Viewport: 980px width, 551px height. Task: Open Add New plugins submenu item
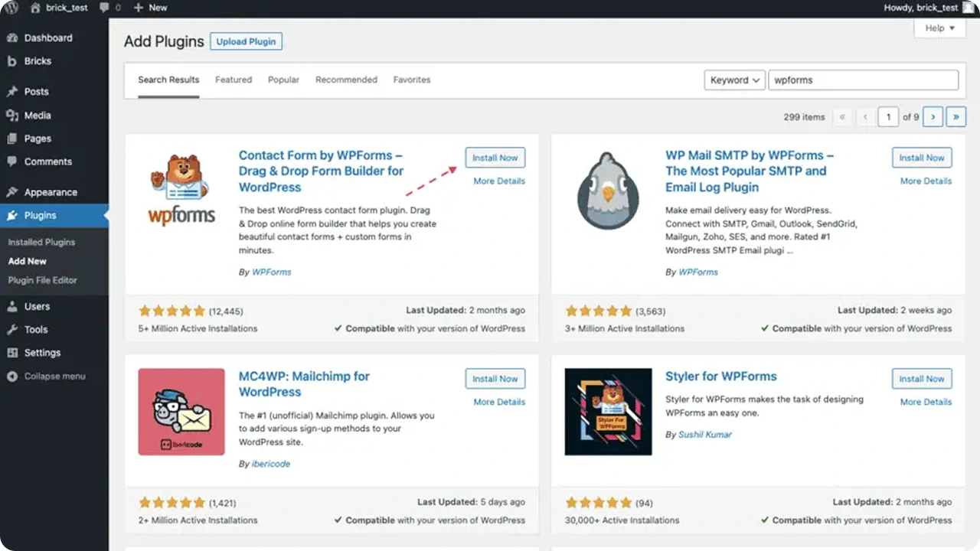click(28, 261)
